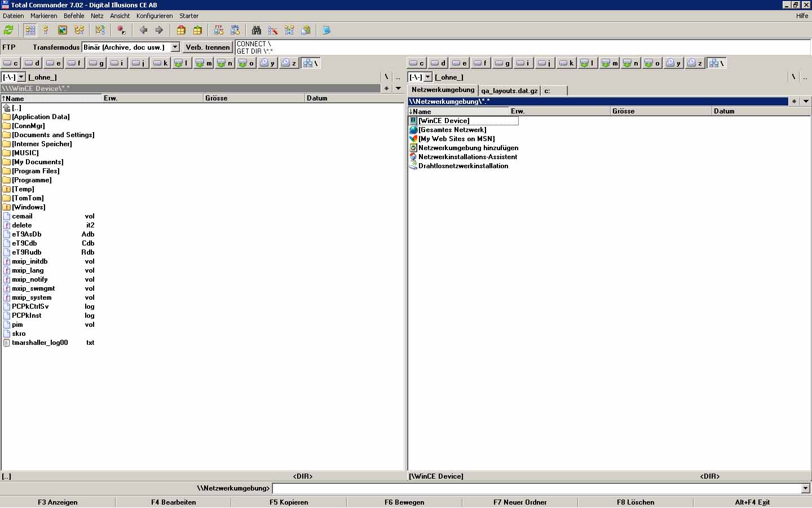Enable thumbnail view toolbar icon
The height and width of the screenshot is (508, 812).
point(63,30)
